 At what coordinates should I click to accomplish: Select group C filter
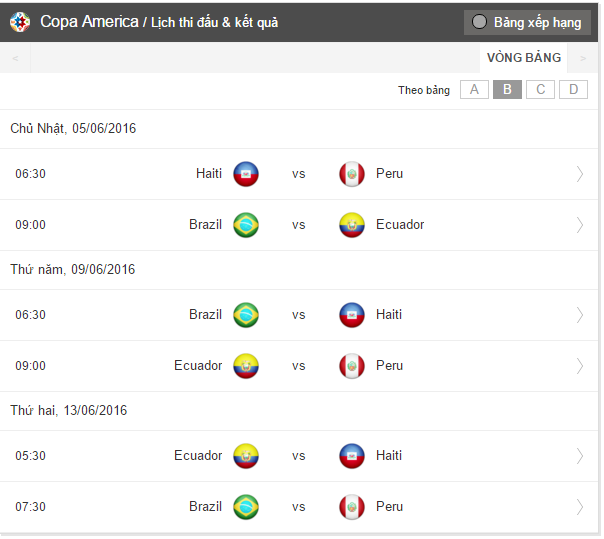[540, 90]
